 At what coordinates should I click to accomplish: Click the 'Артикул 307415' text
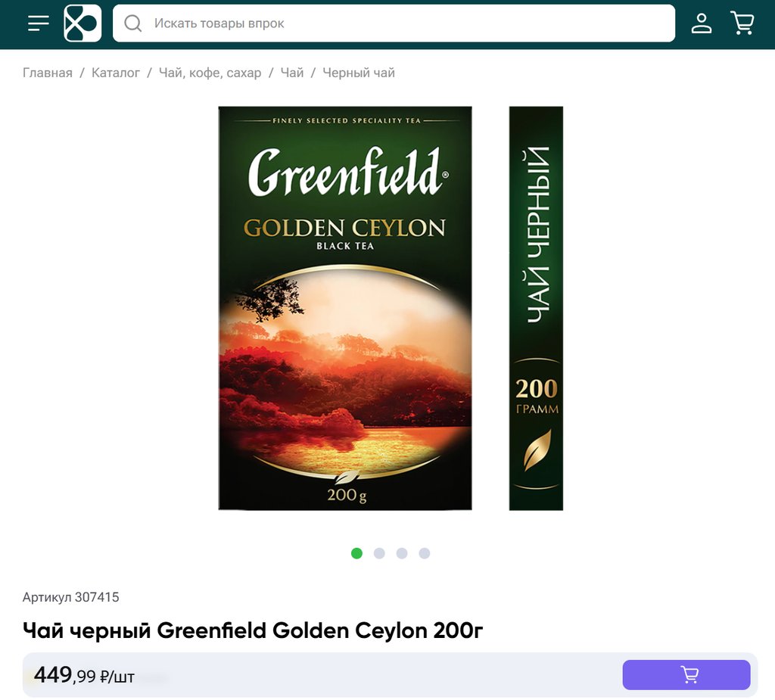point(70,597)
